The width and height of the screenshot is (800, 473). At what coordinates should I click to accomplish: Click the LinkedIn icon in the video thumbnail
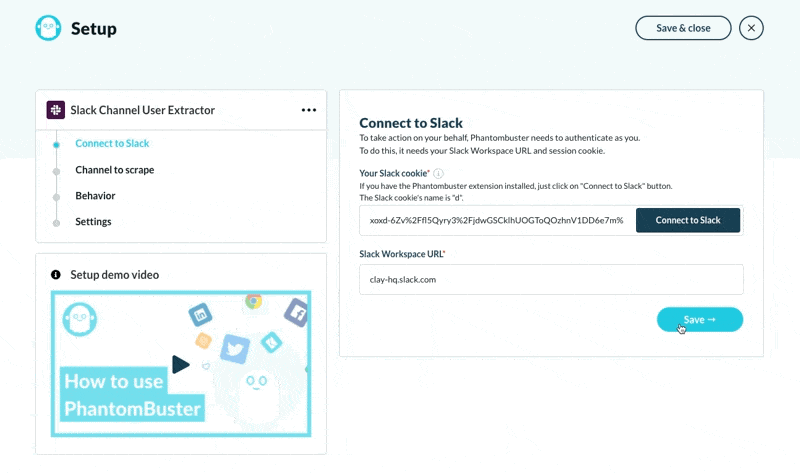pyautogui.click(x=200, y=314)
